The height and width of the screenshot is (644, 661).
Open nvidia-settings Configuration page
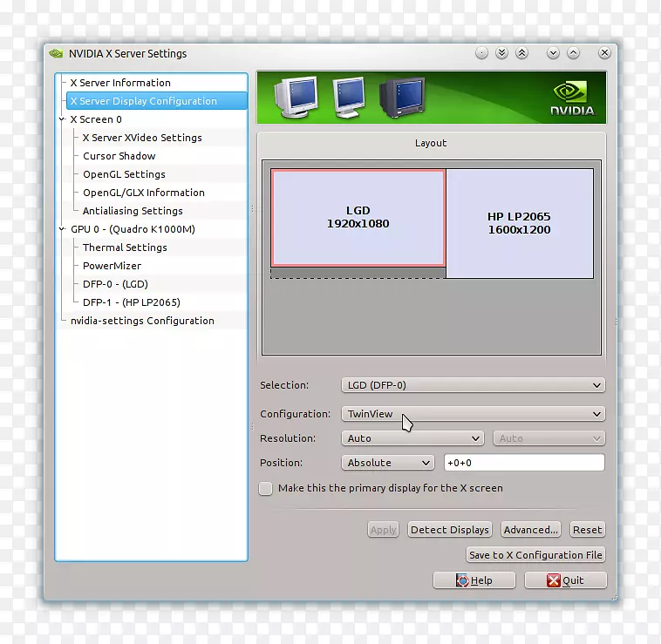[x=142, y=321]
